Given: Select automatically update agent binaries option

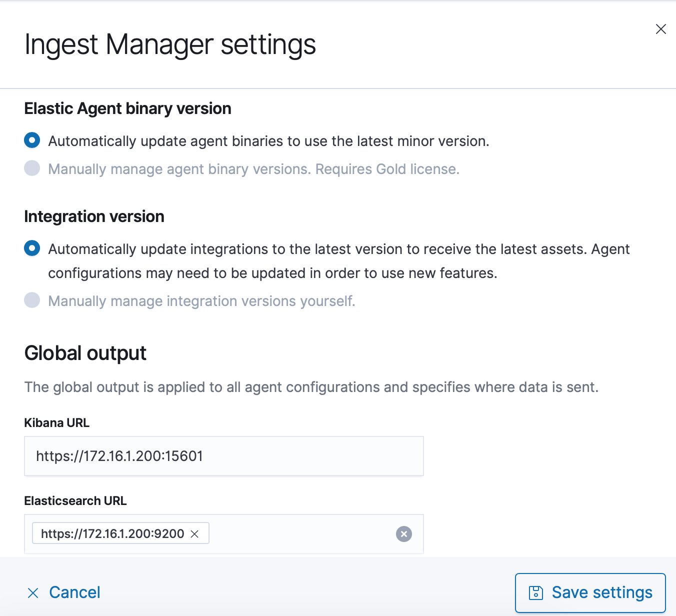Looking at the screenshot, I should point(31,140).
